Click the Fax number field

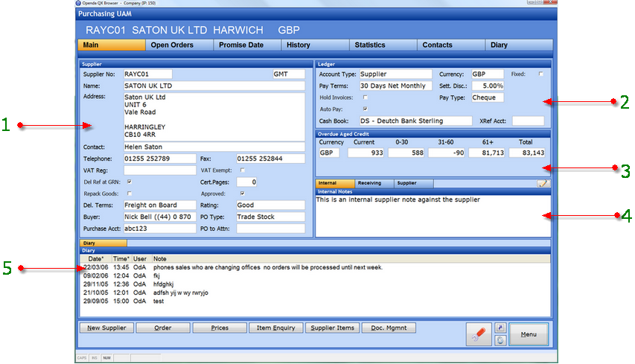point(270,159)
